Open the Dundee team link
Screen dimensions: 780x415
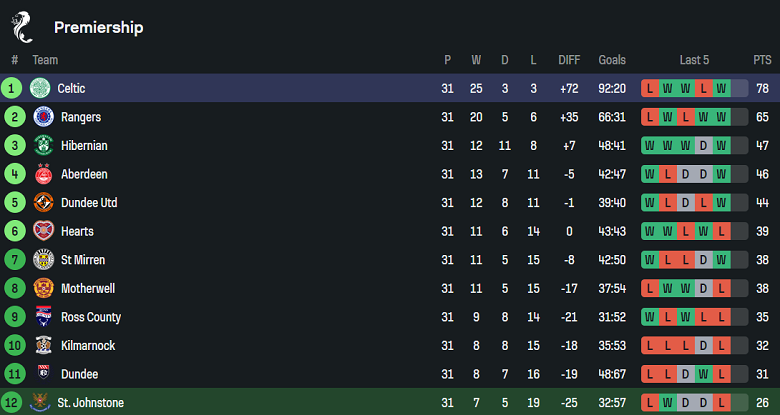click(x=79, y=374)
